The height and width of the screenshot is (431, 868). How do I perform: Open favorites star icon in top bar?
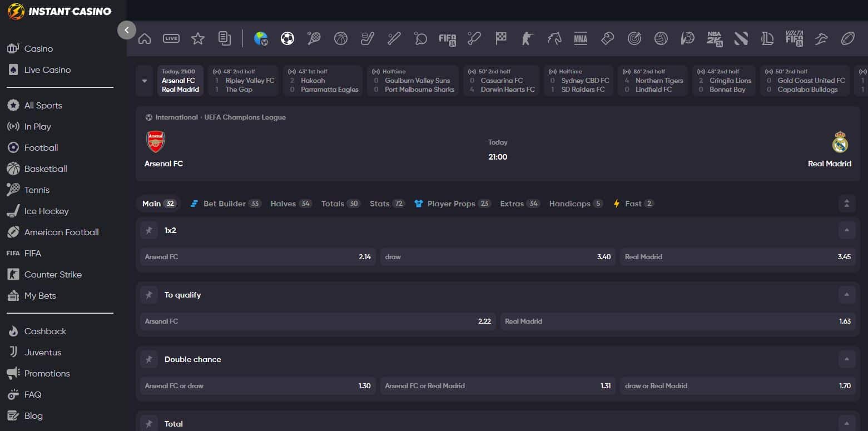(198, 38)
